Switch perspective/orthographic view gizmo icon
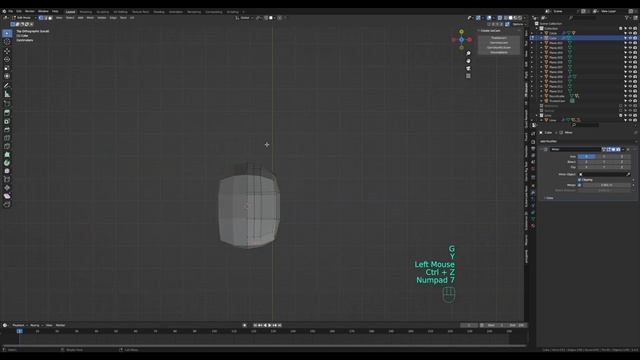 (468, 76)
